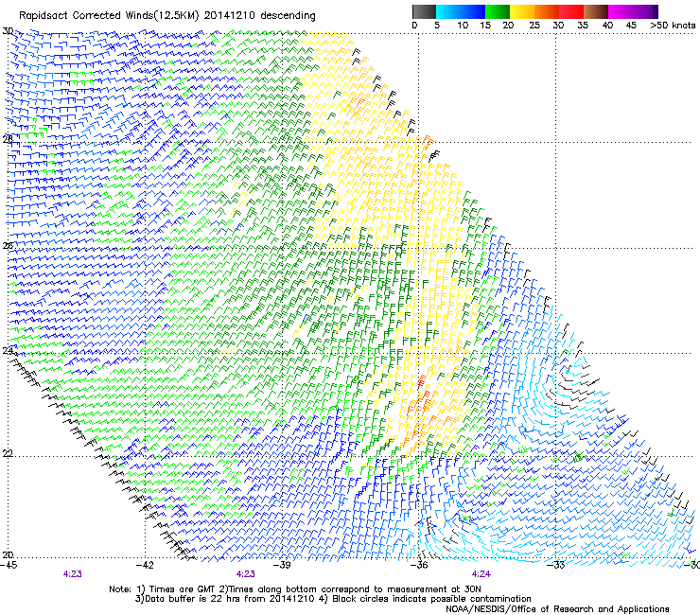Select note '2)Times along bottom correspond to measurement at 30N'
The width and height of the screenshot is (700, 615).
point(350,589)
